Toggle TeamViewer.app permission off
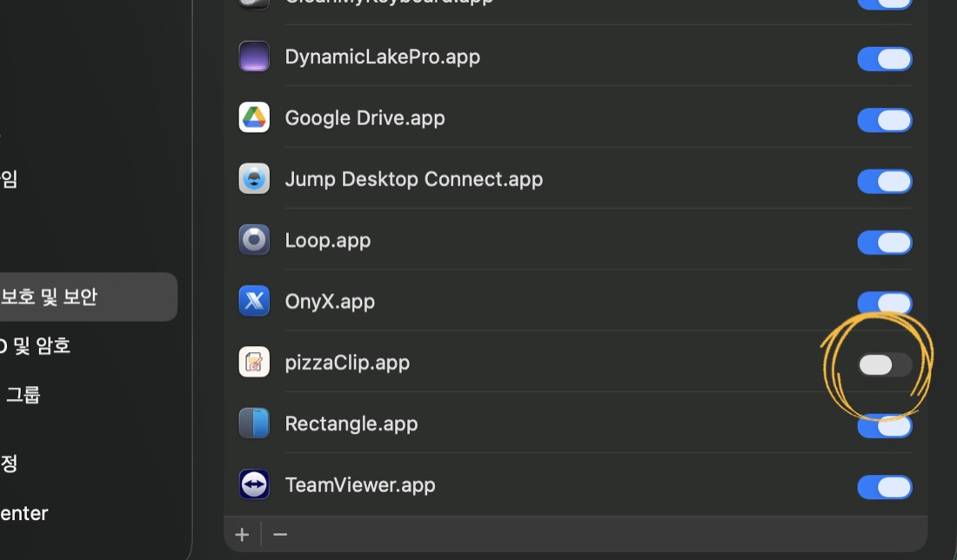 [x=885, y=487]
